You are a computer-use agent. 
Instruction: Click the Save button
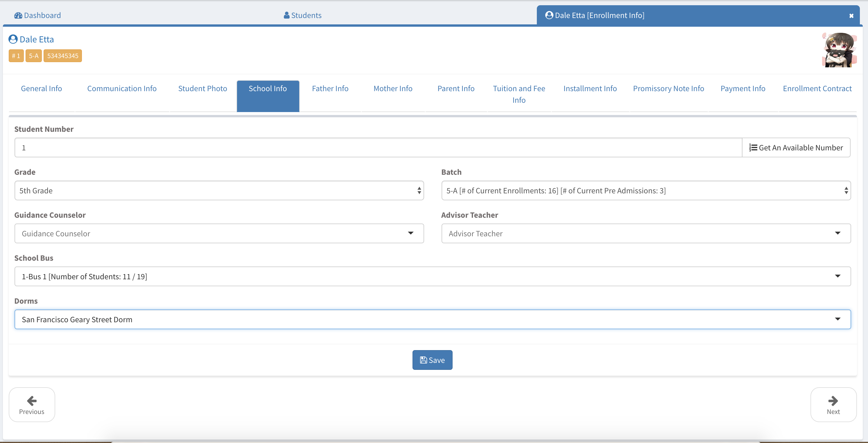tap(432, 360)
